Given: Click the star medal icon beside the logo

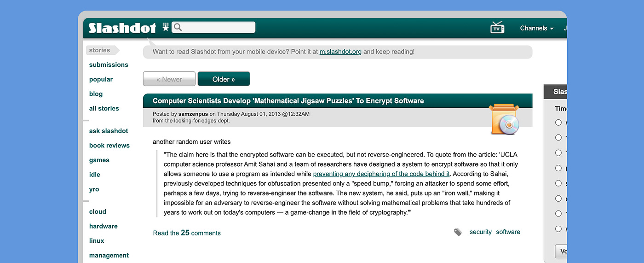Looking at the screenshot, I should pyautogui.click(x=166, y=27).
